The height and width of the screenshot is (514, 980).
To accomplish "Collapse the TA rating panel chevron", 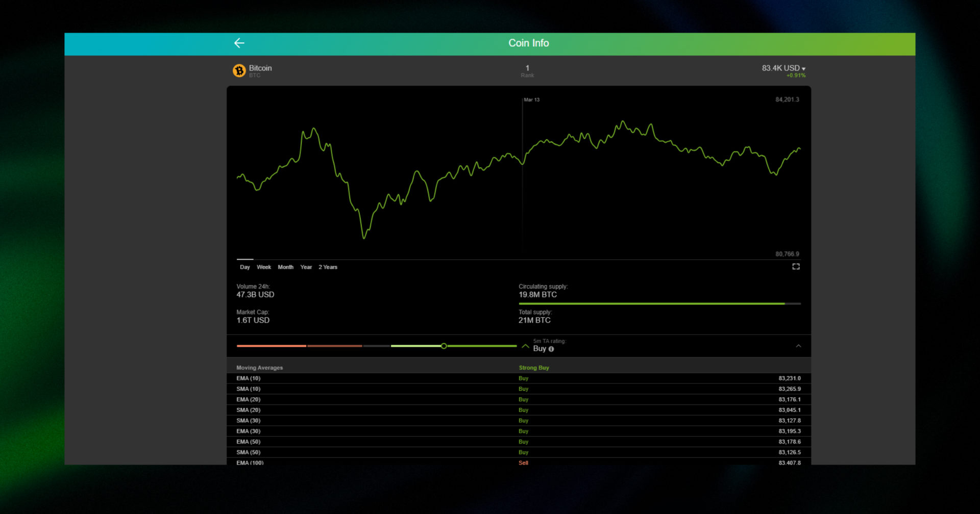I will click(x=798, y=346).
